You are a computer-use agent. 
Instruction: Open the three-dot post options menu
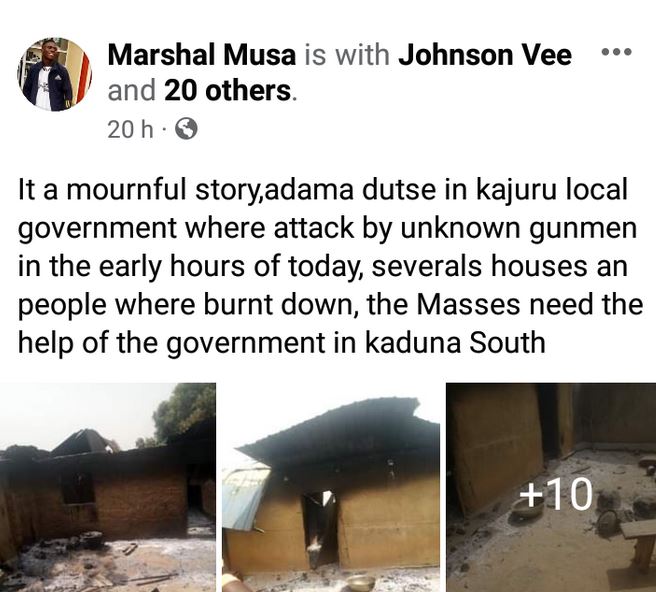(x=615, y=53)
